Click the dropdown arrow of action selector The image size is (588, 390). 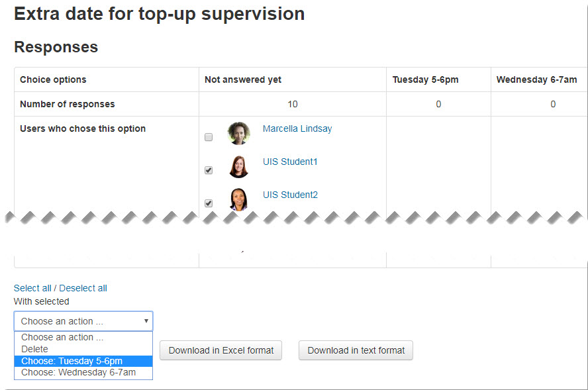[x=146, y=321]
